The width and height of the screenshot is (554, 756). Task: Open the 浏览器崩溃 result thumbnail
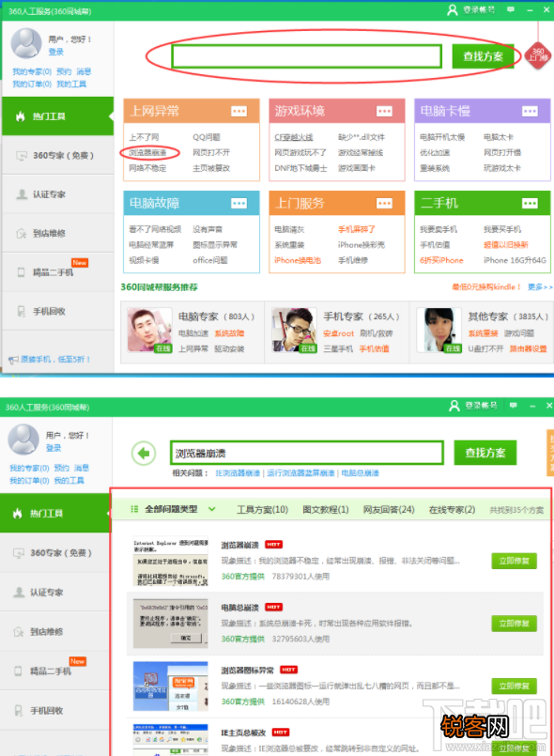pos(171,561)
